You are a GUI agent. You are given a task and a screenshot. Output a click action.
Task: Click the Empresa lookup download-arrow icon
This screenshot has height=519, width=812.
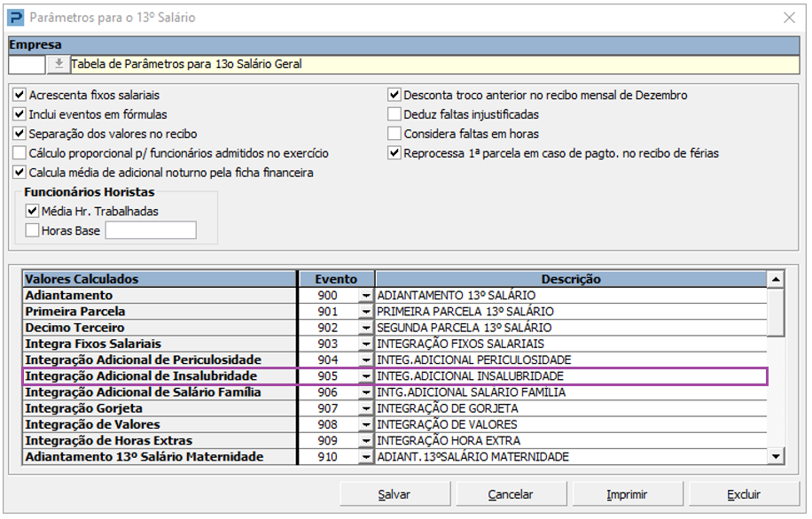(59, 64)
